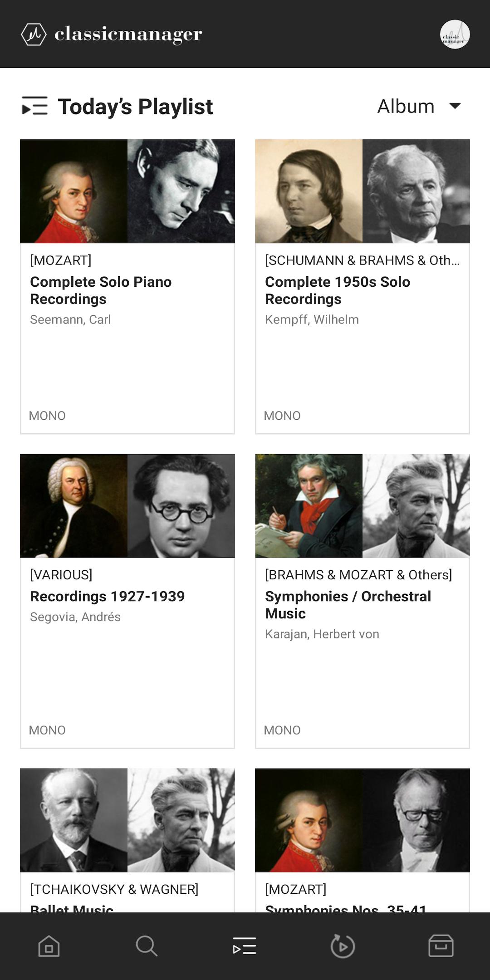This screenshot has height=980, width=490.
Task: Open Complete 1950s Solo Recordings album
Action: (338, 290)
